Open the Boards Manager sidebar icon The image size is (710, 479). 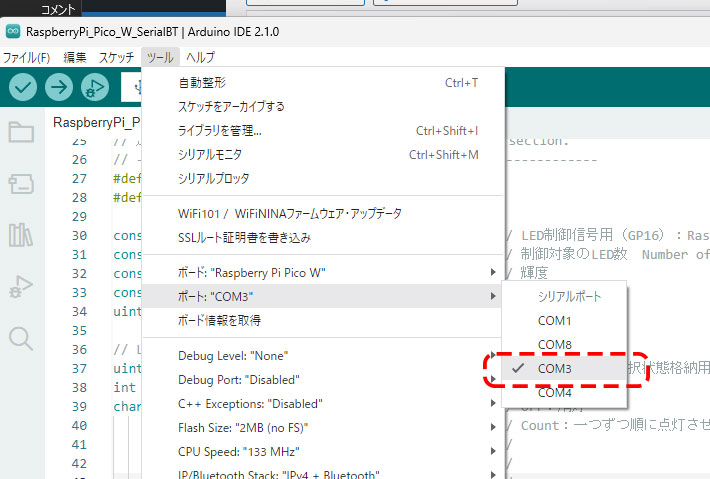(21, 184)
